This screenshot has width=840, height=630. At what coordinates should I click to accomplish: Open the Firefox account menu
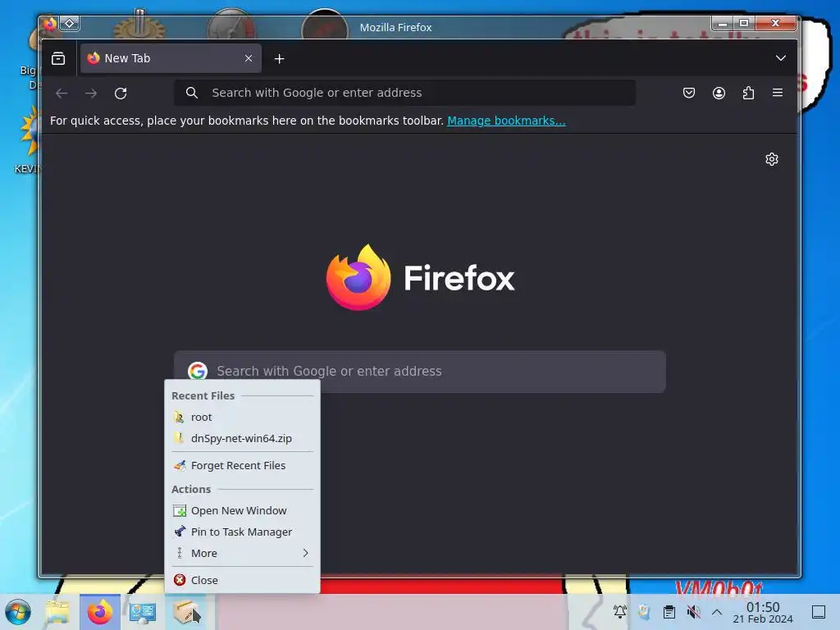click(719, 93)
